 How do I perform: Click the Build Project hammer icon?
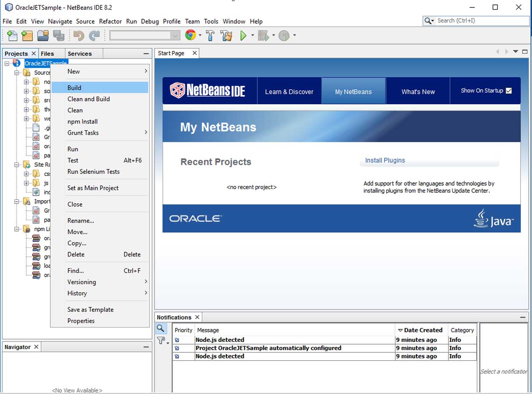[210, 36]
